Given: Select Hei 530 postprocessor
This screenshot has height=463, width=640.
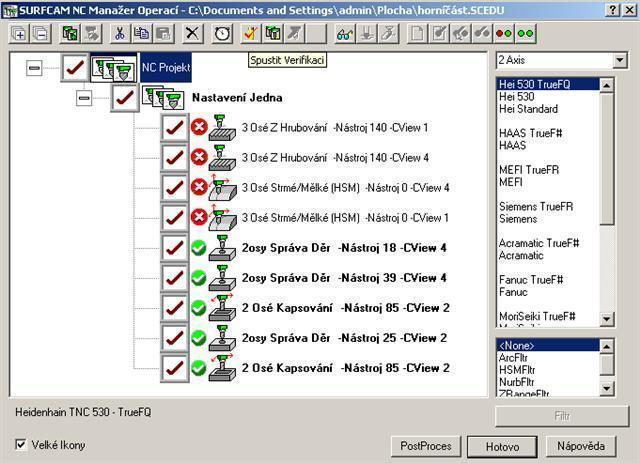Looking at the screenshot, I should [517, 97].
